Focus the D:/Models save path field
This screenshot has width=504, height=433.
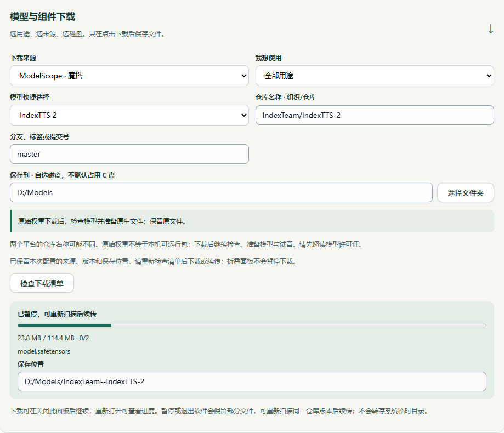pos(221,192)
